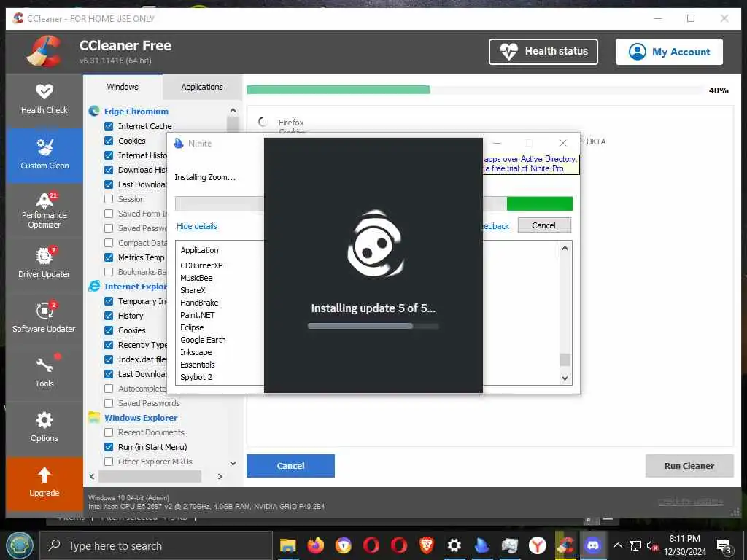
Task: Open the notification center icon
Action: click(724, 546)
